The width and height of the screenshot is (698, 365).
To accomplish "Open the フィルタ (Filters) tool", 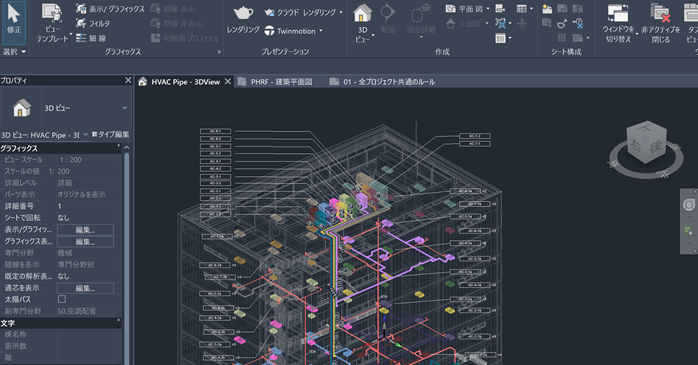I will click(93, 24).
